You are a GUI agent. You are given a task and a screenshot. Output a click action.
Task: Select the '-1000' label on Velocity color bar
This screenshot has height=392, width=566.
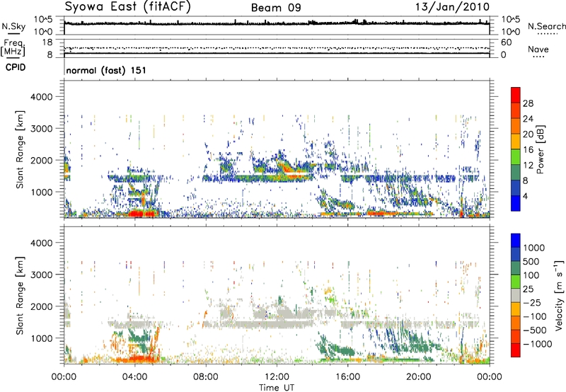pos(538,344)
